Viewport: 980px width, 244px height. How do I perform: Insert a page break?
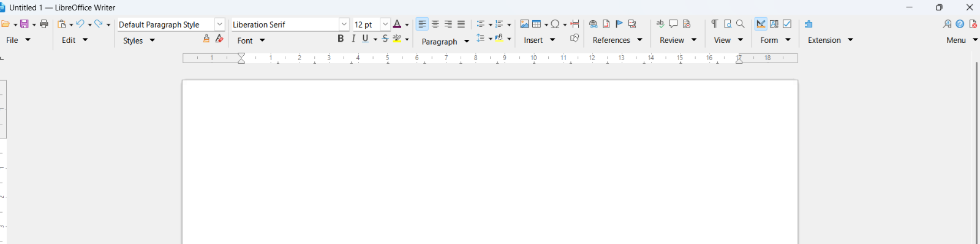[575, 25]
